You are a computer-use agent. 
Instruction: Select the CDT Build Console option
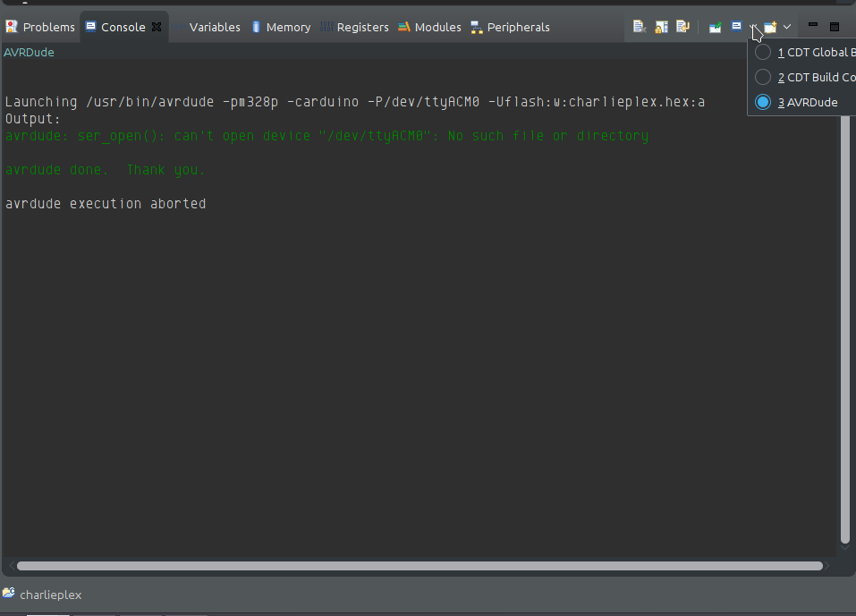click(803, 78)
